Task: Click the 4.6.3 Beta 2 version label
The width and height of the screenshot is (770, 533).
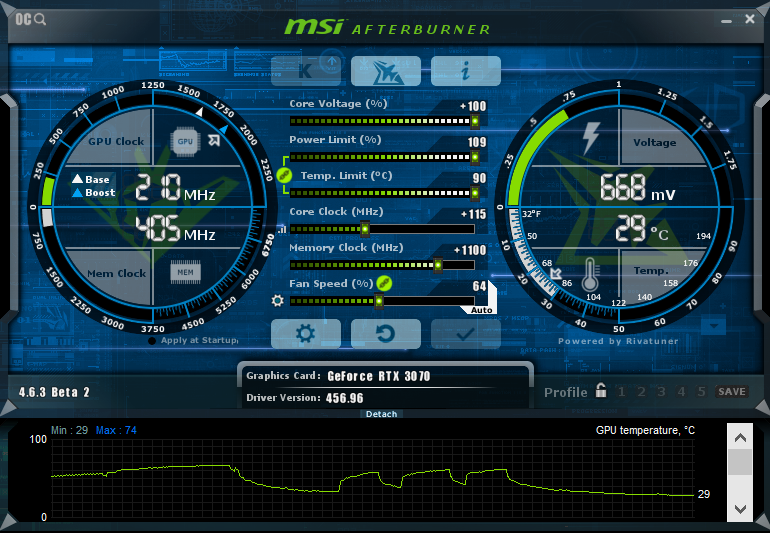Action: 54,392
